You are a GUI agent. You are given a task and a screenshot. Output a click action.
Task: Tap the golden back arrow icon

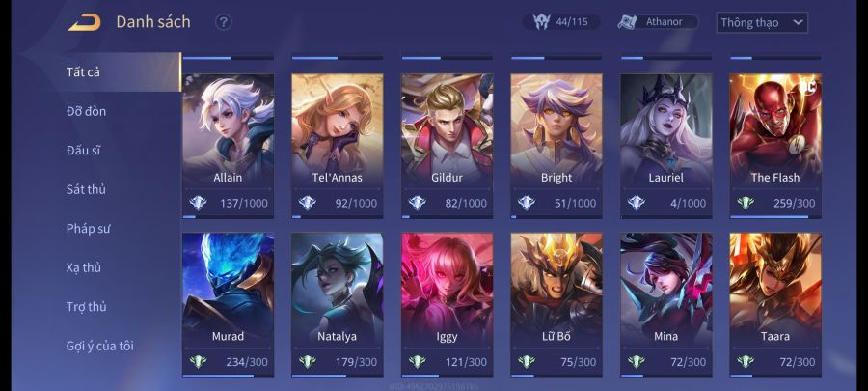pyautogui.click(x=84, y=22)
